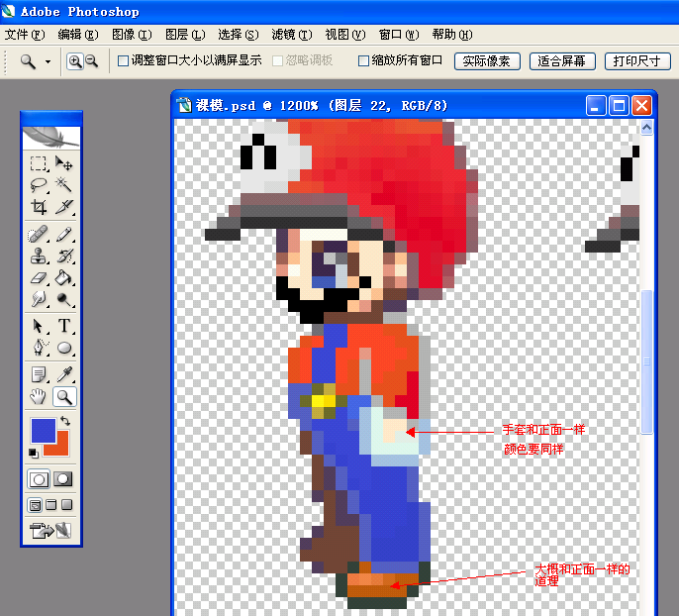679x616 pixels.
Task: Select the Ellipse shape tool
Action: pyautogui.click(x=63, y=348)
